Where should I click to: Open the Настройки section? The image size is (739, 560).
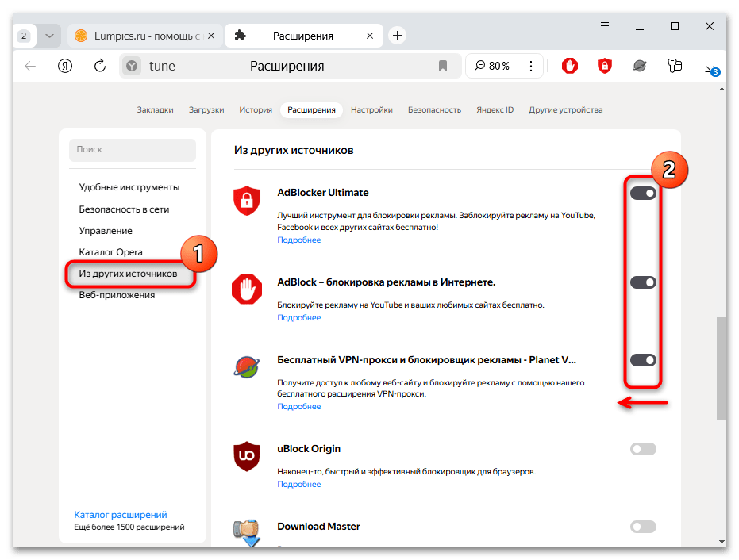click(x=371, y=109)
